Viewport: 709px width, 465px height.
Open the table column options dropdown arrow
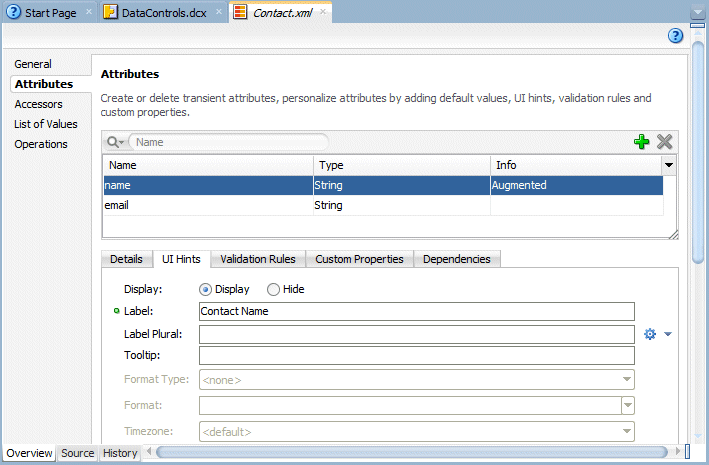[x=669, y=165]
